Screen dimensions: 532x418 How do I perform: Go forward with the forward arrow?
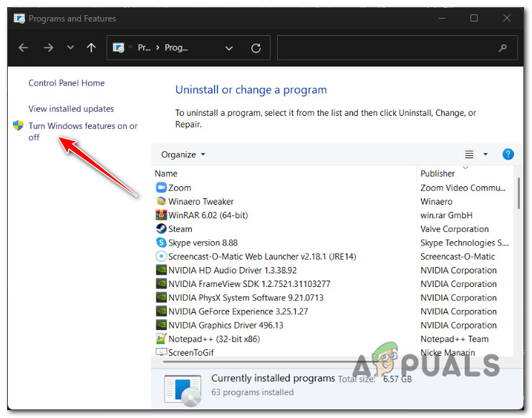[x=49, y=48]
